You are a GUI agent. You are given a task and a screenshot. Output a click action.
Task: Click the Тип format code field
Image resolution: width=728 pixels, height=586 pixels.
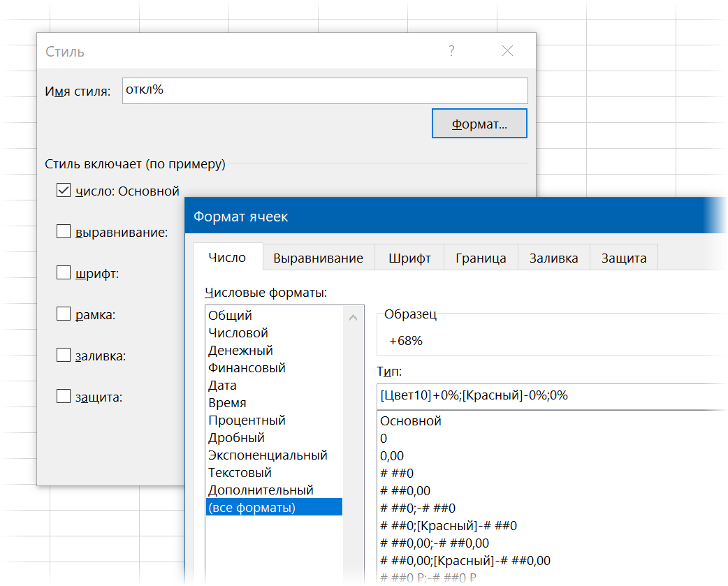[x=551, y=396]
